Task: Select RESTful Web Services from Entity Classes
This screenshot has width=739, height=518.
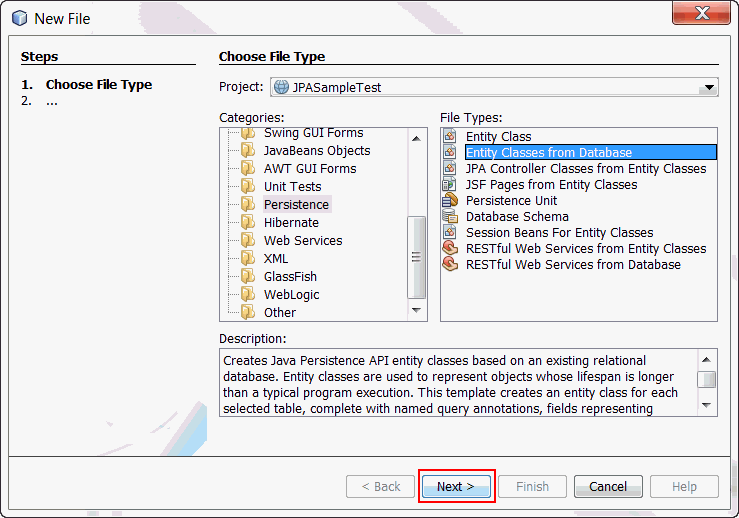Action: click(x=586, y=248)
